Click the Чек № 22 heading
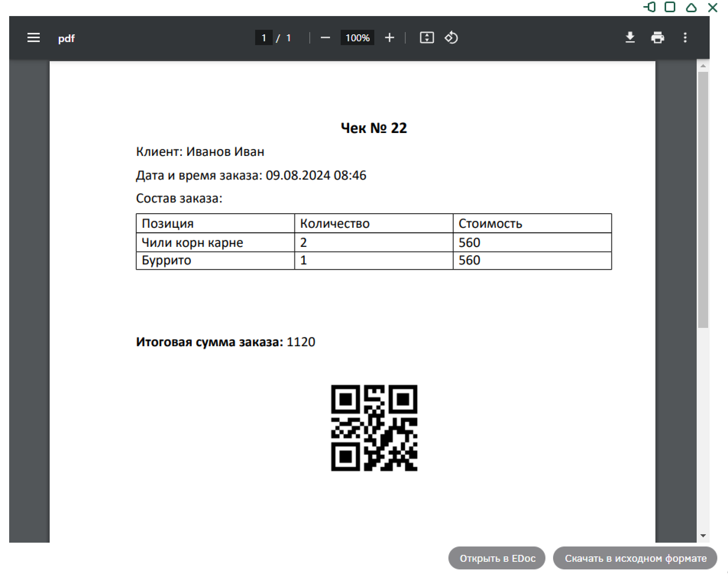 click(374, 128)
